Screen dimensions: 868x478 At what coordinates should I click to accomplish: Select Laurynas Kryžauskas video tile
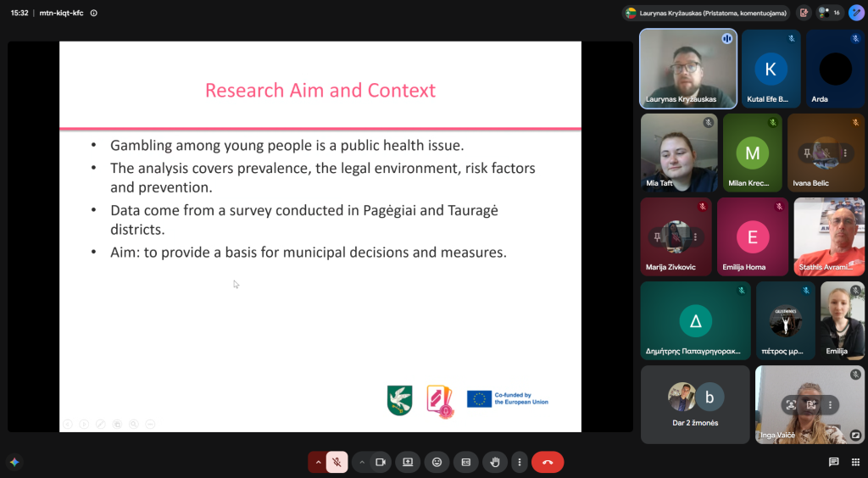688,69
